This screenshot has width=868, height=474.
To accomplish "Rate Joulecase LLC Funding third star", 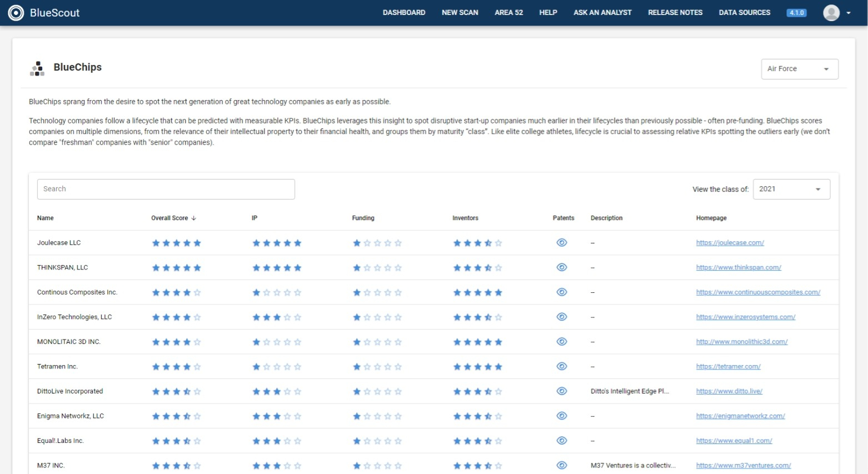I will point(377,243).
